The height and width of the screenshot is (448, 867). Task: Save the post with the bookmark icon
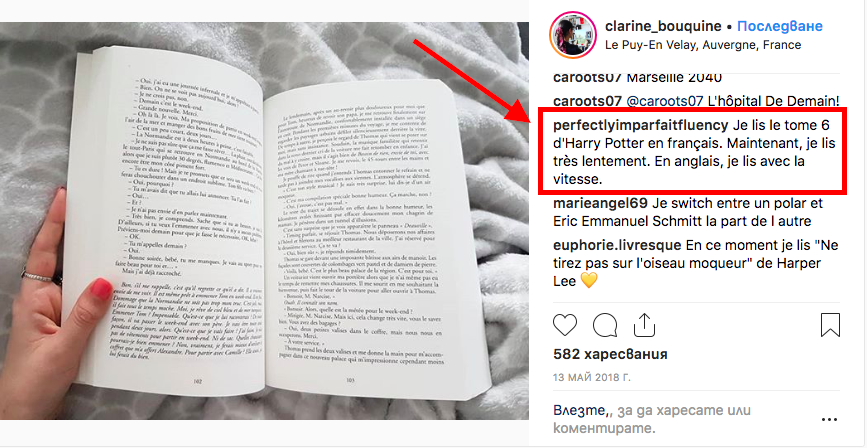click(x=830, y=325)
